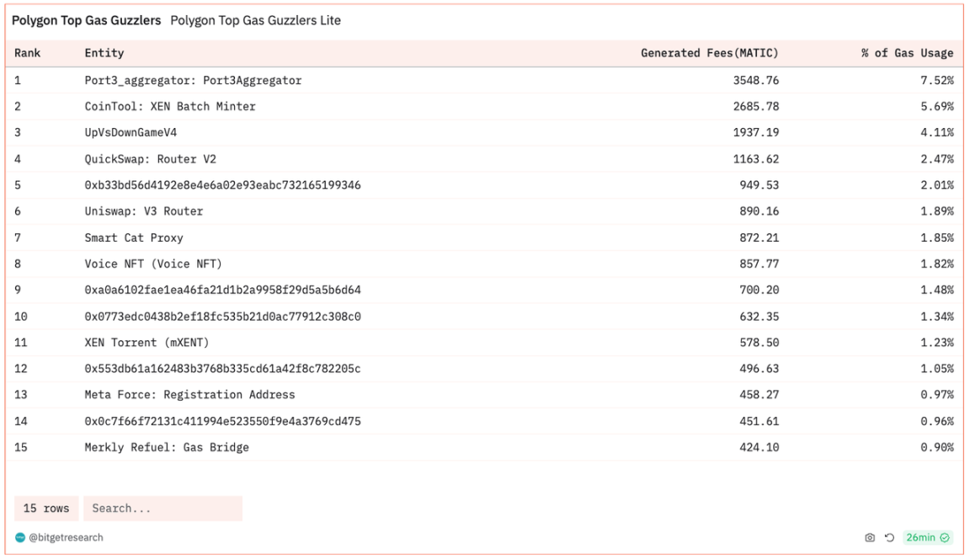Viewport: 970px width, 560px height.
Task: Open Polygon Top Gas Guzzlers Lite query link
Action: click(x=255, y=20)
